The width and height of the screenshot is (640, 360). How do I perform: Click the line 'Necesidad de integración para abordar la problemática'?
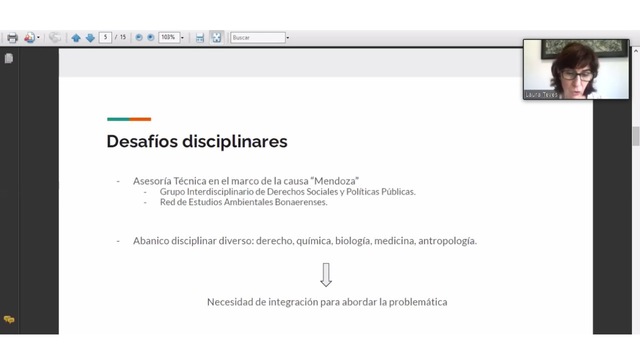[327, 302]
